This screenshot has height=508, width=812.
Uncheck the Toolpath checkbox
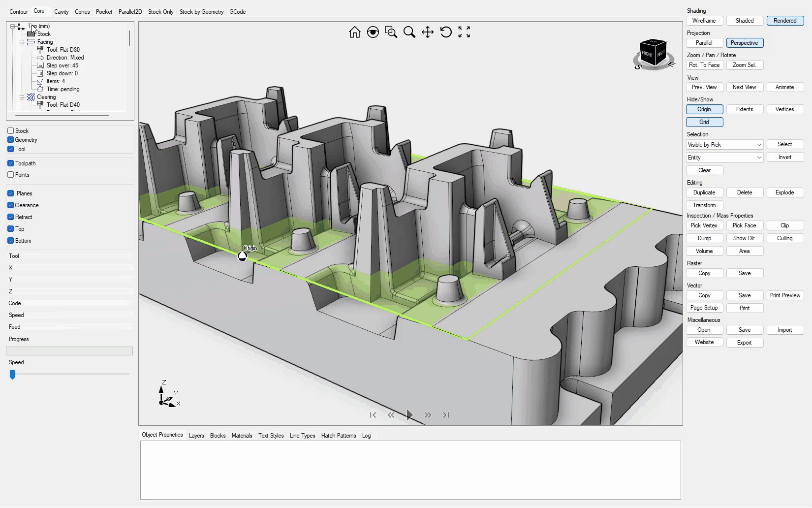[x=11, y=163]
